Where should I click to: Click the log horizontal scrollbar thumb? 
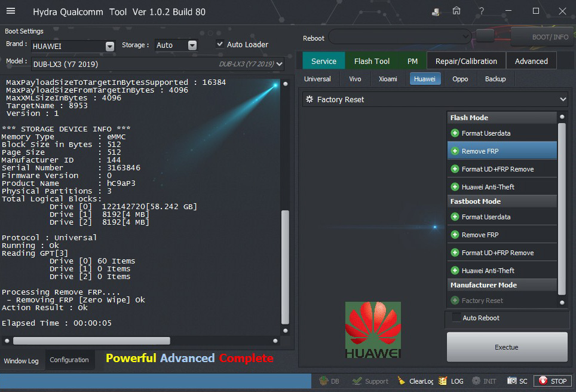point(91,341)
